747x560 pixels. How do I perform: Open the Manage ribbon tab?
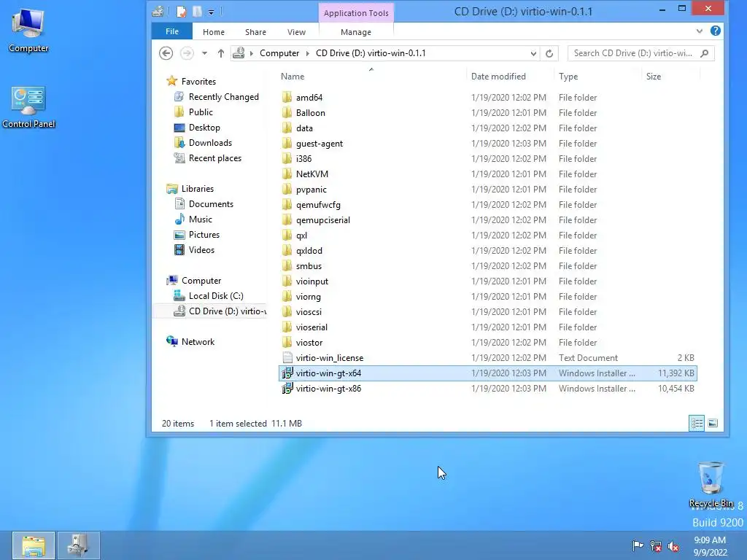click(x=356, y=32)
